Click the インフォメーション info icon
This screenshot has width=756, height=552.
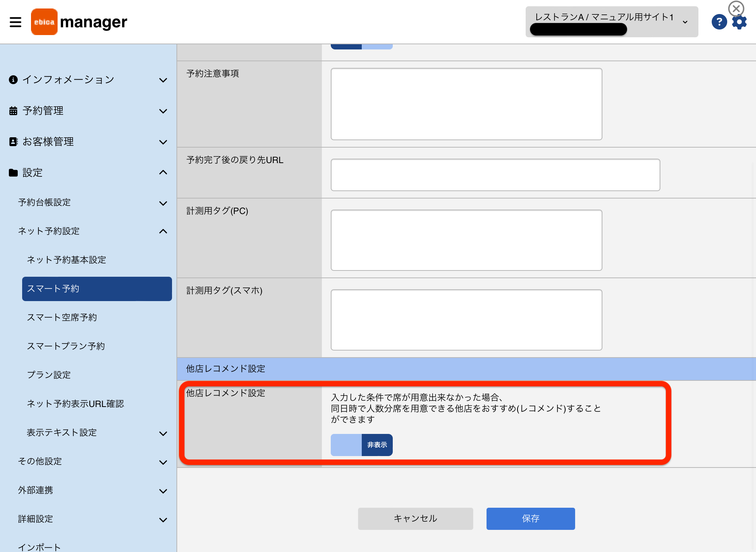click(13, 80)
